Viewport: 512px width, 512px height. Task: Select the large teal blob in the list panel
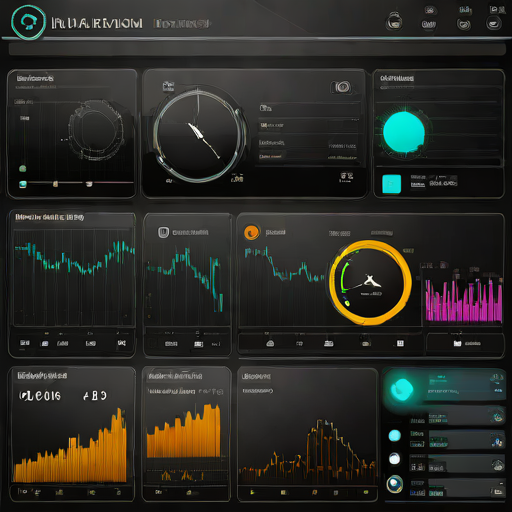(x=402, y=389)
